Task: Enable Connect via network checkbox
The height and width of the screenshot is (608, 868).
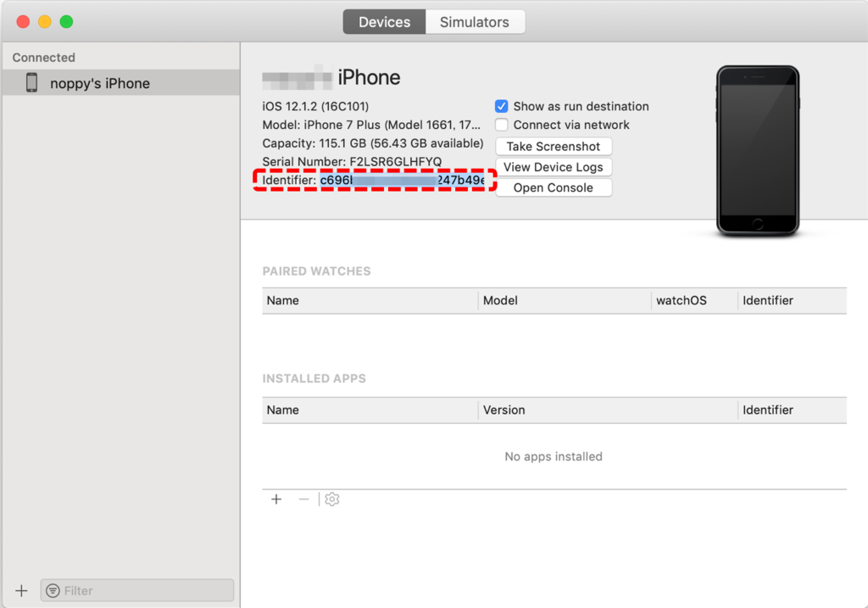Action: point(502,125)
